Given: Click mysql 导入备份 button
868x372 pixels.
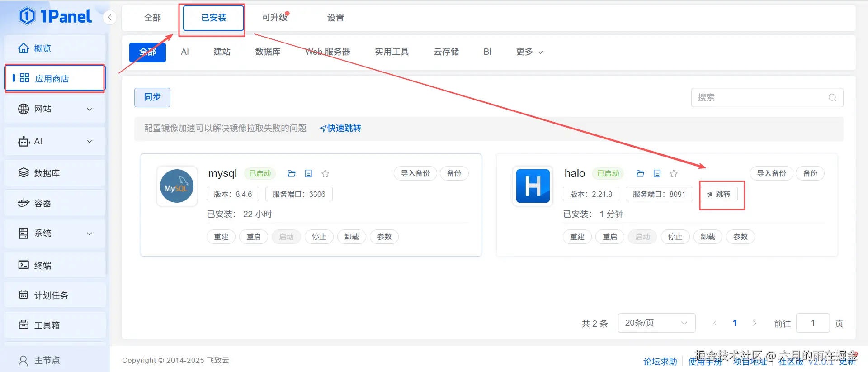Looking at the screenshot, I should point(415,174).
